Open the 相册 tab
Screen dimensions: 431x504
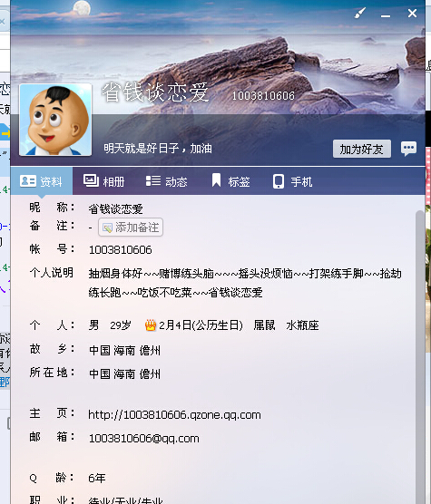103,181
